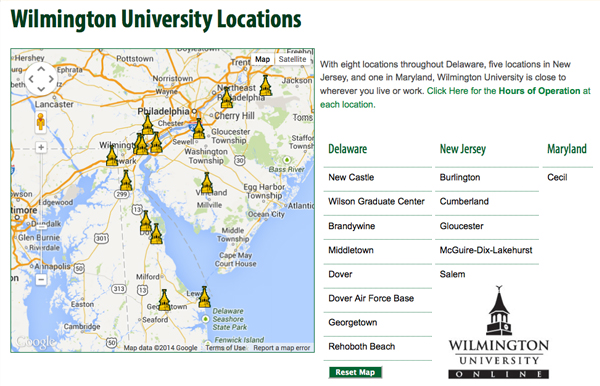Select the Cecil Maryland location
600x386 pixels.
[557, 177]
